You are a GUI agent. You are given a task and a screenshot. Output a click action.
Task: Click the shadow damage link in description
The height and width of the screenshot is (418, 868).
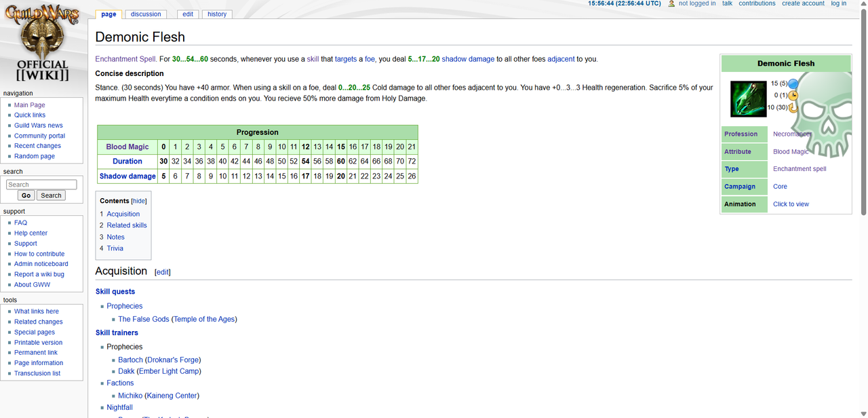coord(468,59)
